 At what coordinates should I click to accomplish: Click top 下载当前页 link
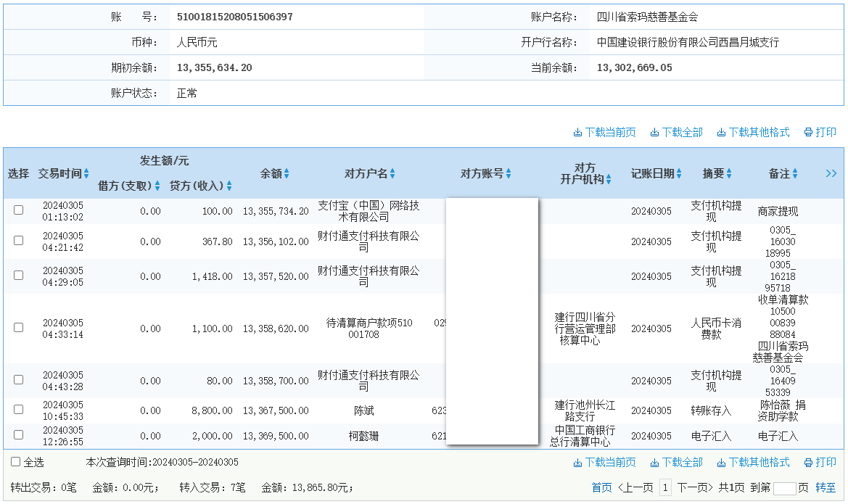pos(611,133)
